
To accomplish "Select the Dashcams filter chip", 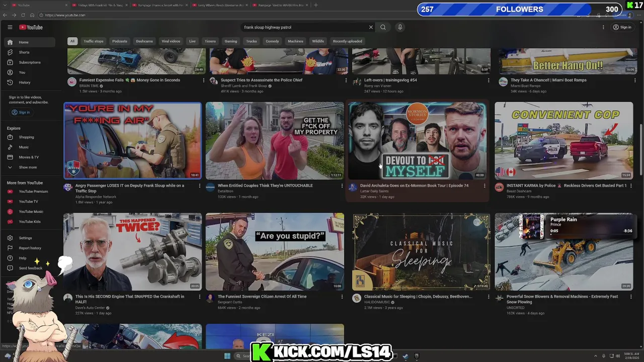I will coord(144,41).
